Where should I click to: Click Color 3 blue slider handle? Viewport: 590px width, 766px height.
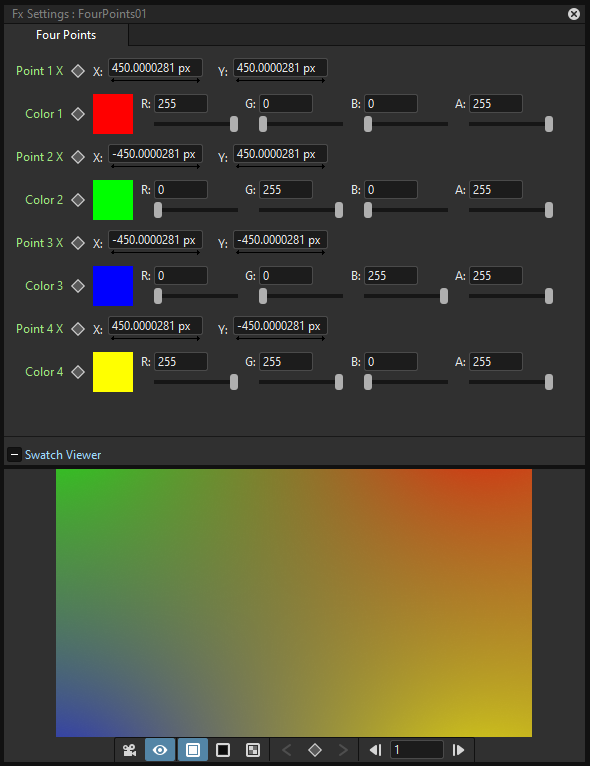[444, 296]
